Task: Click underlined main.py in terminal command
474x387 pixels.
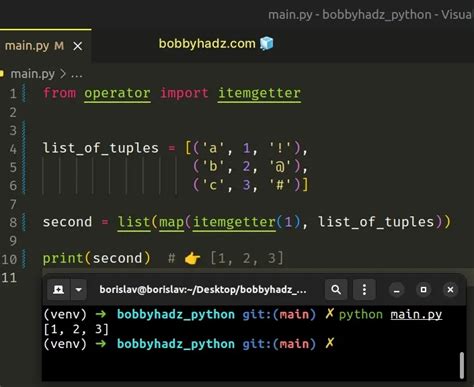Action: 416,315
